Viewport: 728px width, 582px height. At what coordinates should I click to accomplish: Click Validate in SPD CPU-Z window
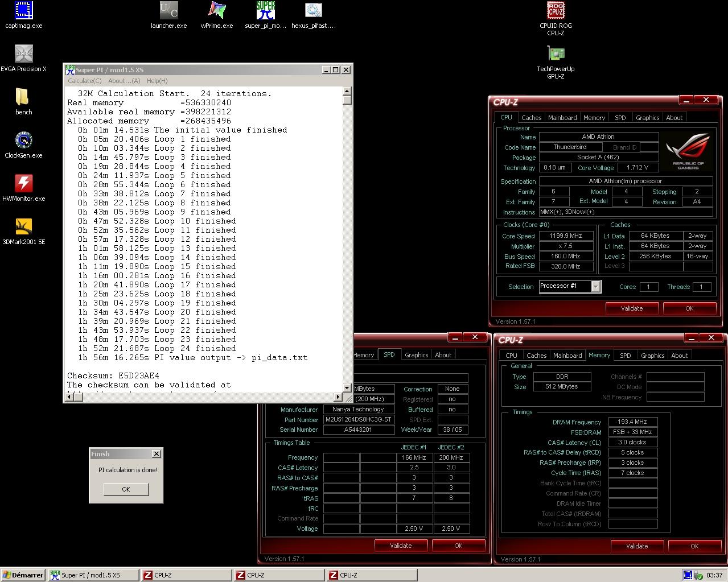(x=401, y=546)
